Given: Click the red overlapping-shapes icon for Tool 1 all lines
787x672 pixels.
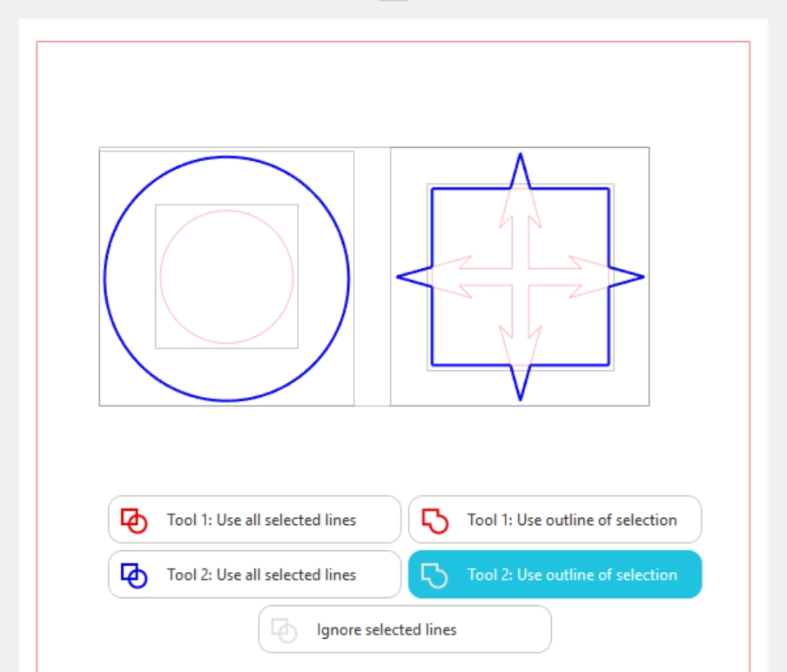Looking at the screenshot, I should 133,521.
